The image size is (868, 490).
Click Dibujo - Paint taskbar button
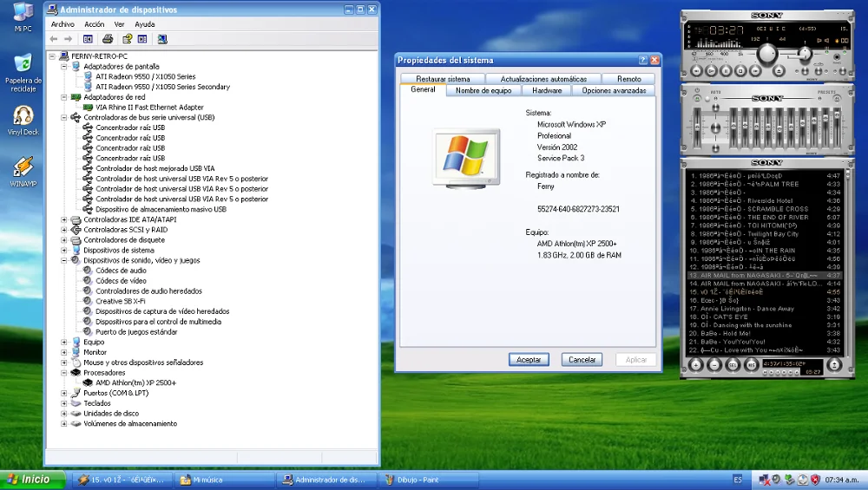coord(430,480)
